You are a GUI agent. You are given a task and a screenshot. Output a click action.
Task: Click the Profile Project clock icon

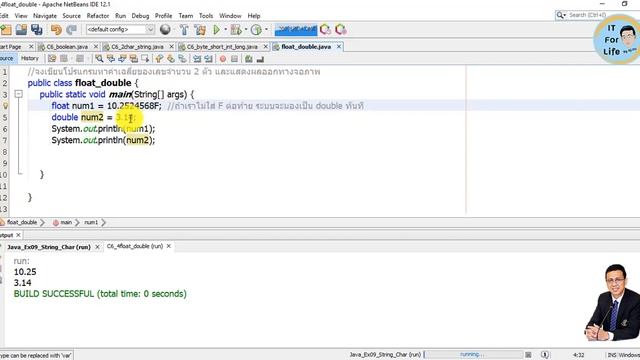point(256,29)
